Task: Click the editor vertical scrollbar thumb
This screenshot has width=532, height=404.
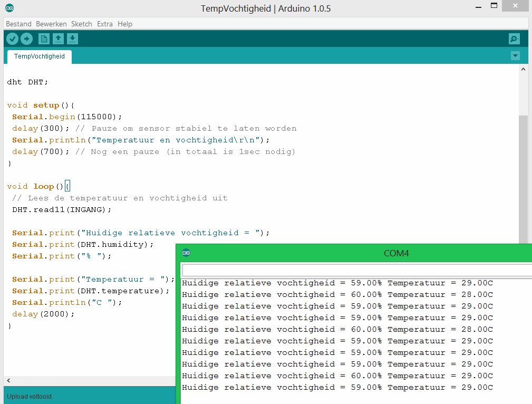Action: (x=523, y=179)
